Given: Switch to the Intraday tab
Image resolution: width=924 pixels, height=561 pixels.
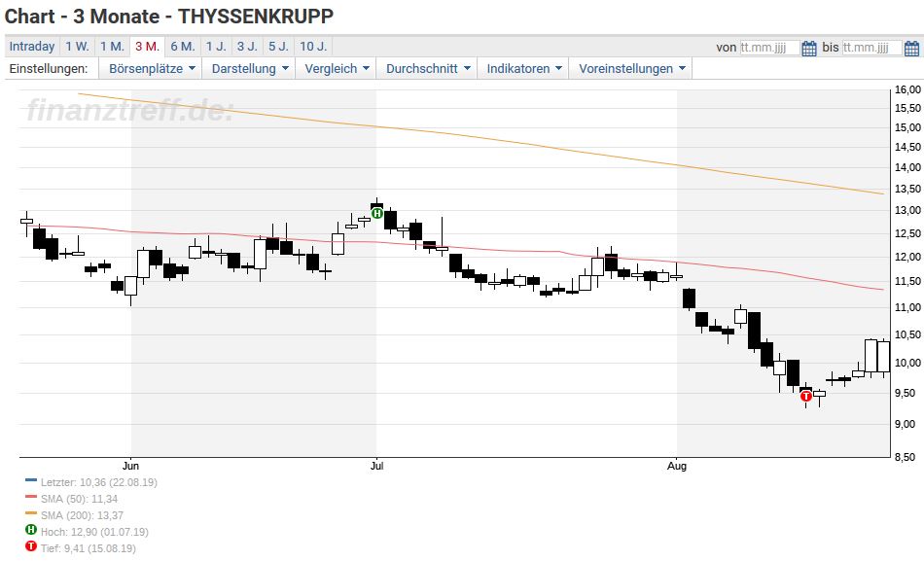Looking at the screenshot, I should tap(32, 47).
